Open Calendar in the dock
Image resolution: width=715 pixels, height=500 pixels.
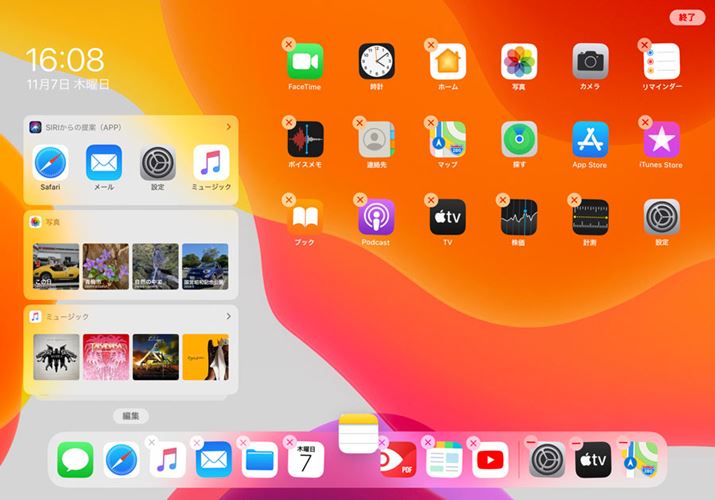click(x=306, y=460)
